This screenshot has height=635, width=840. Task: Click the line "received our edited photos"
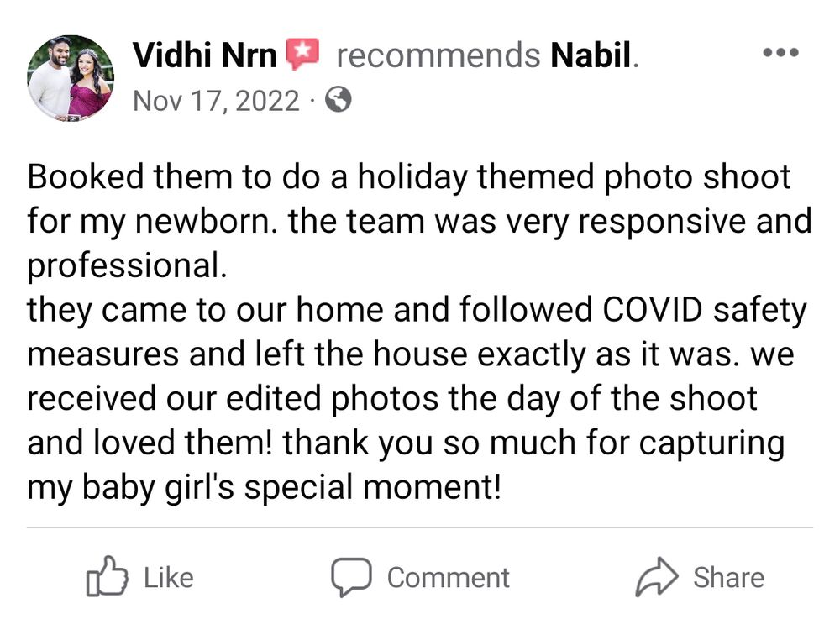point(392,399)
